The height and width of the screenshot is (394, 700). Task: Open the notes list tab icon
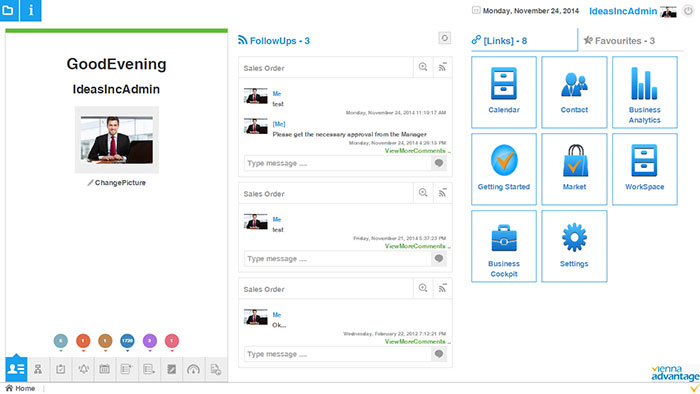coord(127,369)
